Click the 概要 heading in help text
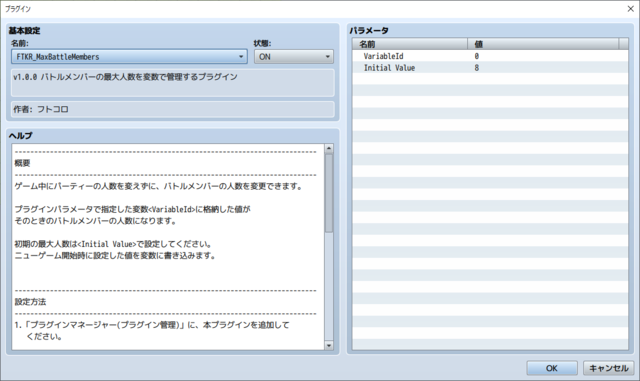 (22, 163)
